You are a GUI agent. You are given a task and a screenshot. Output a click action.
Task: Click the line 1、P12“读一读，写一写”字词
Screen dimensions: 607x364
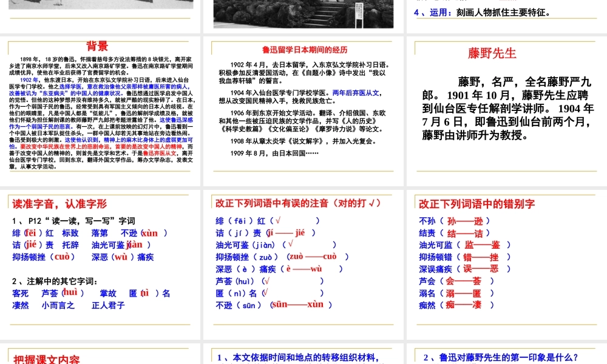pyautogui.click(x=73, y=221)
